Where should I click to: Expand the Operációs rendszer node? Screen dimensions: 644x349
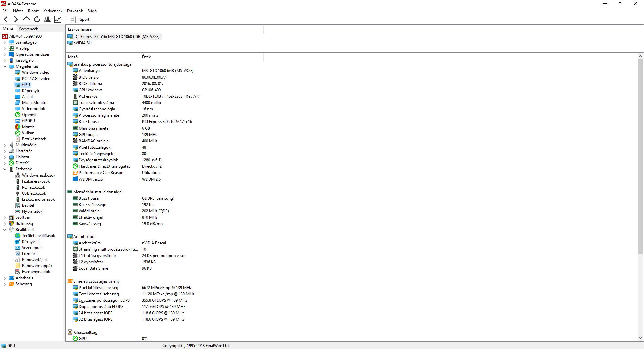click(5, 54)
